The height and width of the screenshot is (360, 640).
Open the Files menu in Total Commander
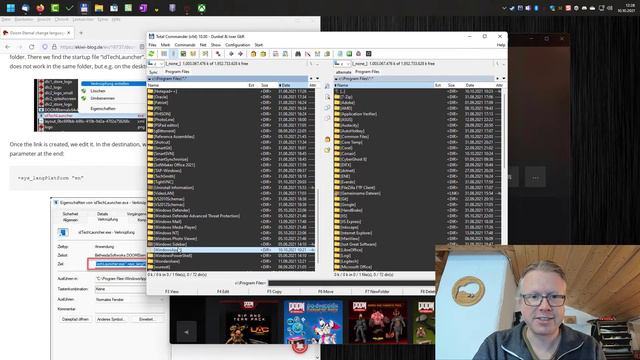click(153, 45)
